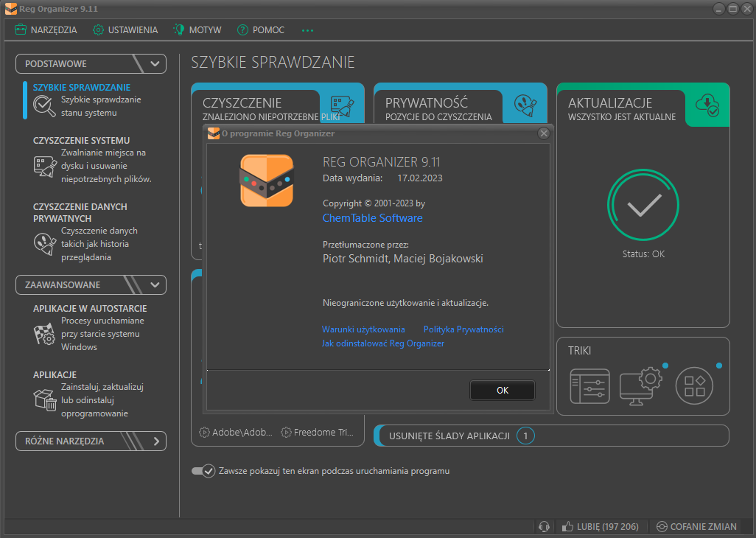The image size is (756, 538).
Task: Click the Aplikacje box and trash icon
Action: coord(45,399)
